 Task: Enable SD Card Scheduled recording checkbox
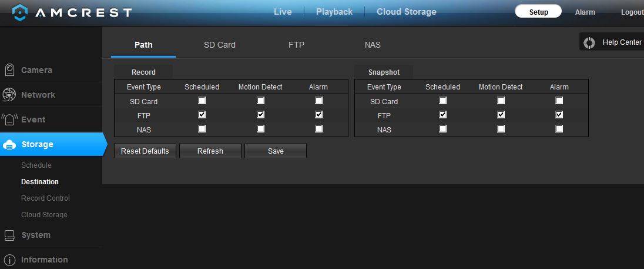tap(202, 101)
